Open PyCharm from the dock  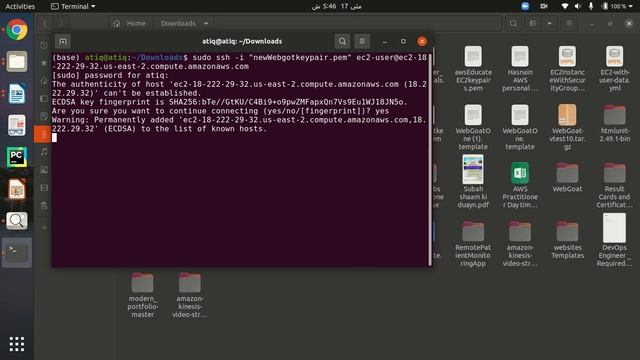click(x=17, y=157)
